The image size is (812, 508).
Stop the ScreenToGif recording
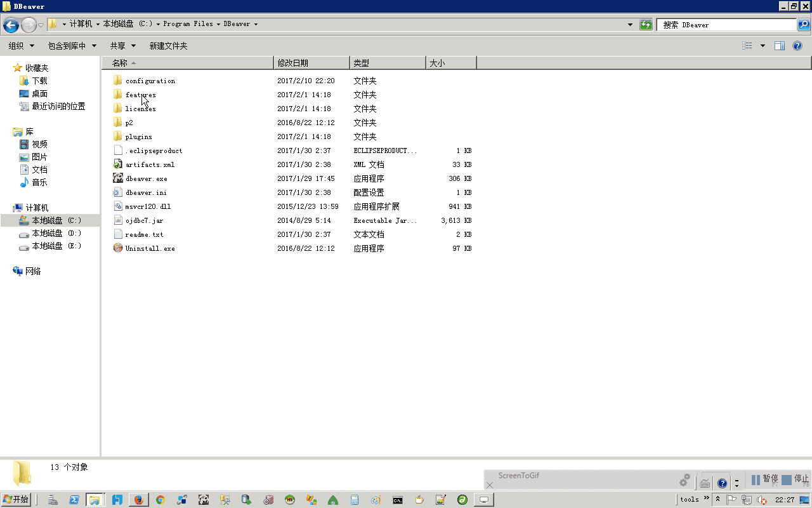point(796,479)
